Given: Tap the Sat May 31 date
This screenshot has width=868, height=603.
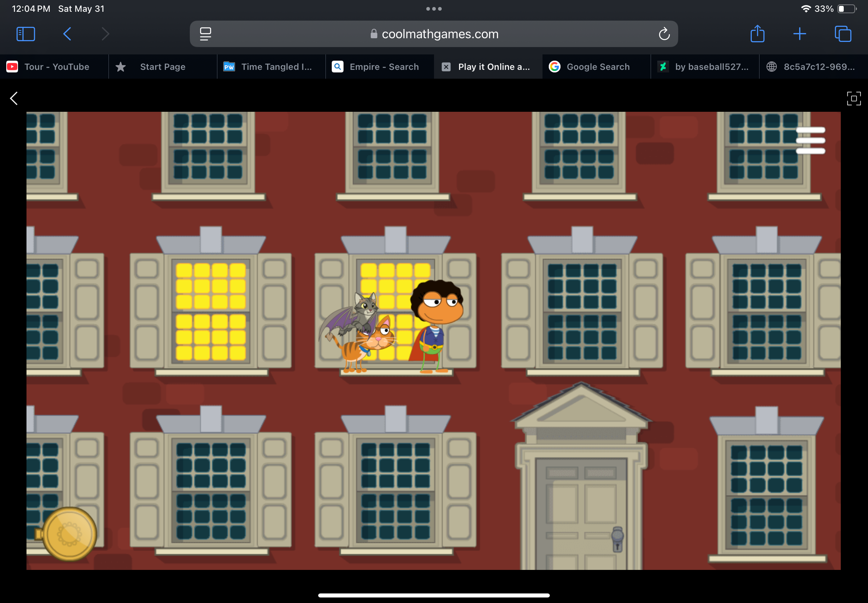Looking at the screenshot, I should pos(81,9).
